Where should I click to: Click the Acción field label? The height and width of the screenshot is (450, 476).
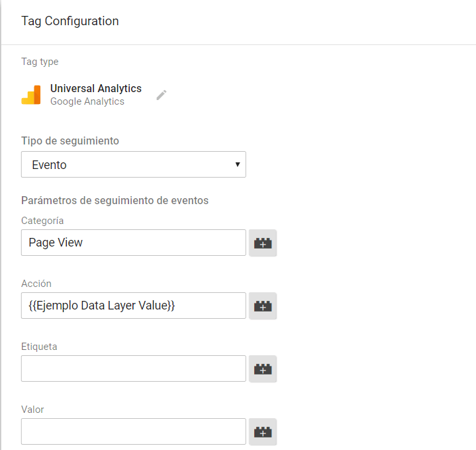point(36,284)
